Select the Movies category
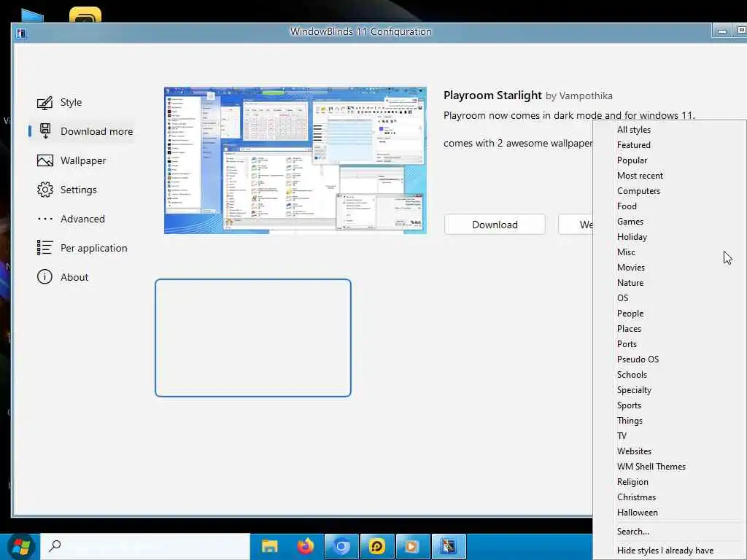The height and width of the screenshot is (560, 747). 631,267
